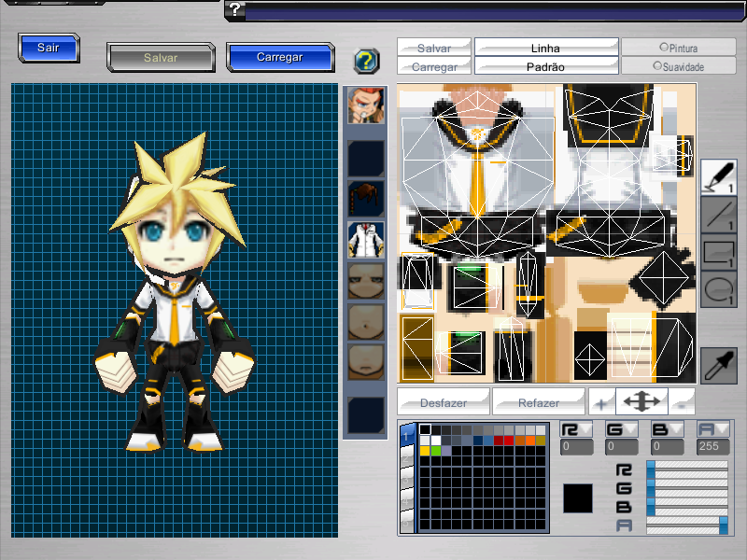Click the white Carregar texture button
This screenshot has height=560, width=747.
coord(434,66)
